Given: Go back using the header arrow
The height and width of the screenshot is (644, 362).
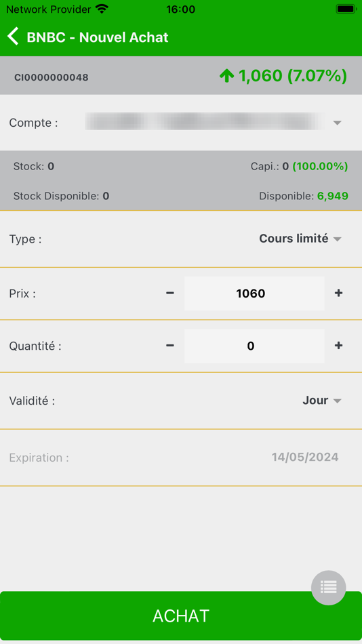Looking at the screenshot, I should tap(13, 37).
